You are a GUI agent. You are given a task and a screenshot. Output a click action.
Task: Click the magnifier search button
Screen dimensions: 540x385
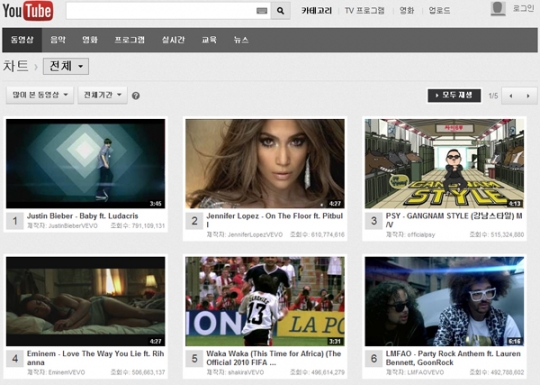coord(281,11)
